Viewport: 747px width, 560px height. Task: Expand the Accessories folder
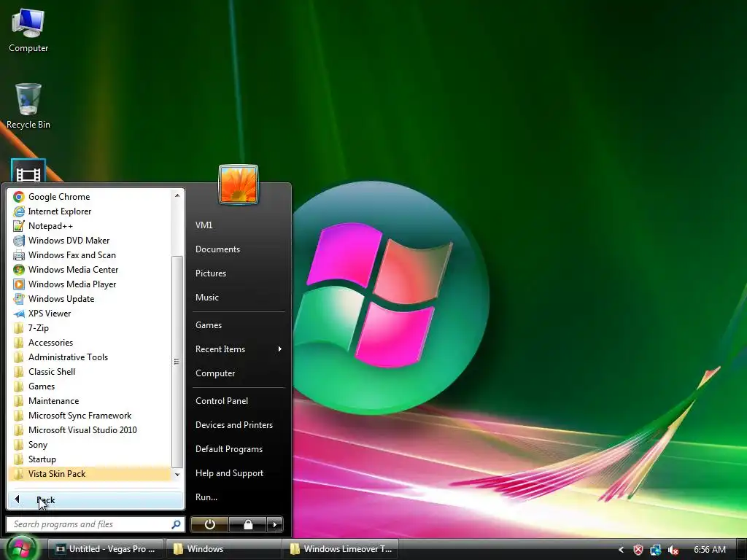(x=90, y=343)
